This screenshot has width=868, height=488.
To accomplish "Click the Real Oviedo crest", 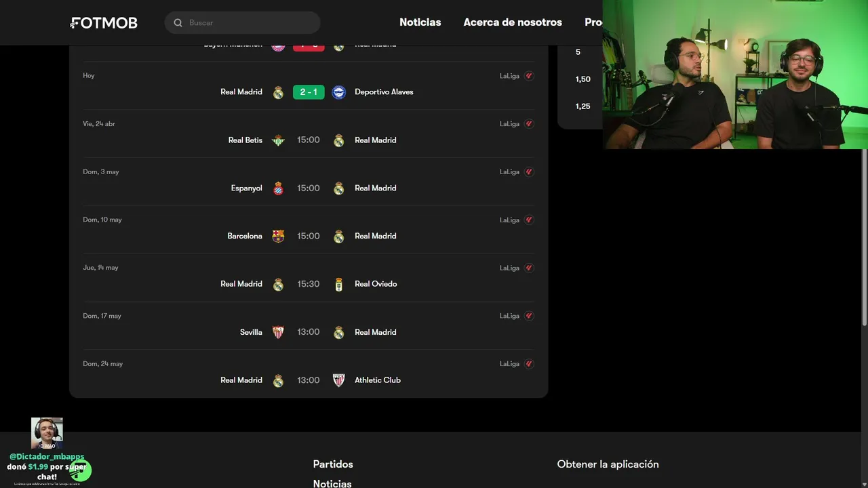I will click(339, 284).
